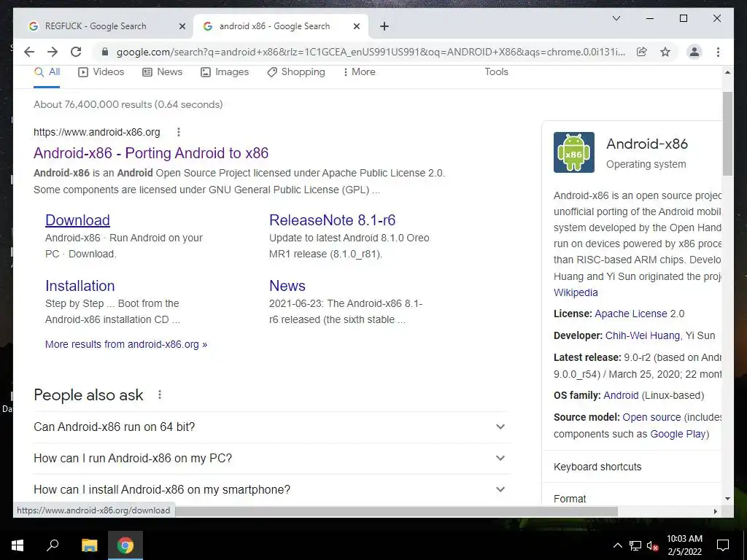Switch to Shopping search results

pos(296,72)
